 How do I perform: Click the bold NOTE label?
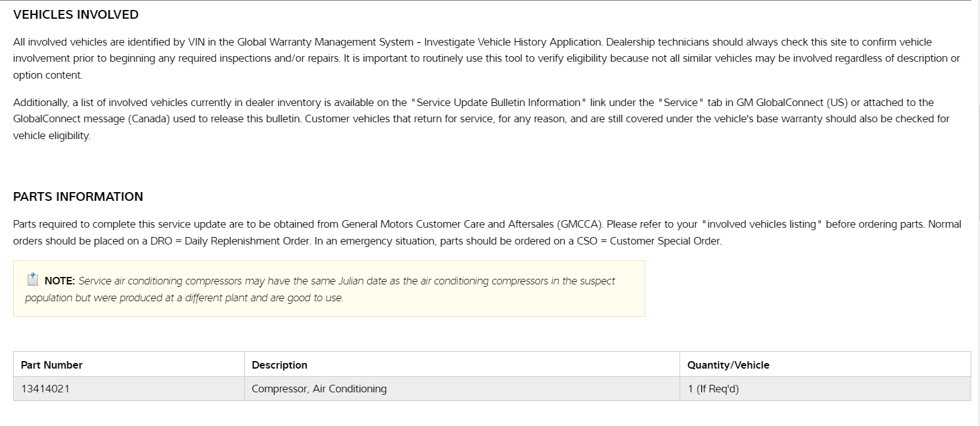[x=59, y=281]
